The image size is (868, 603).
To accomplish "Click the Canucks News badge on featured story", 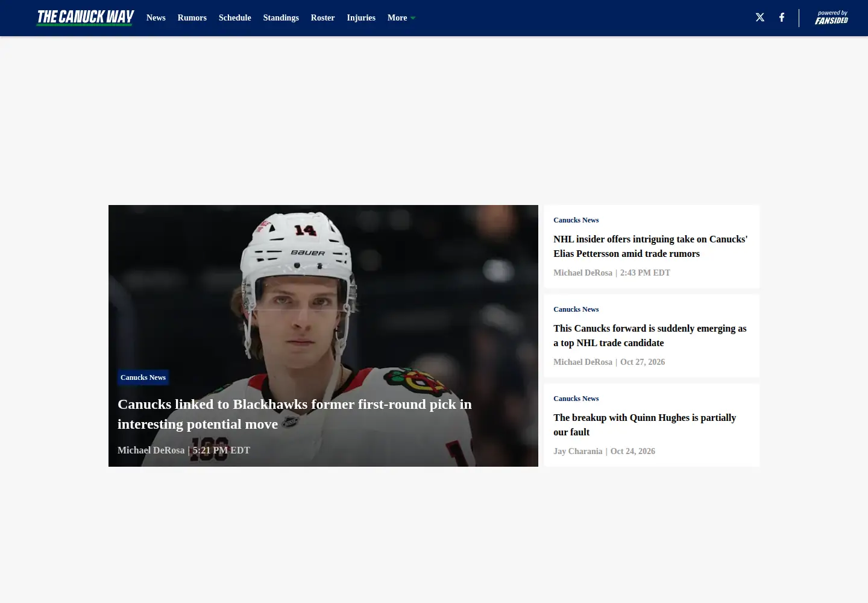I will point(143,377).
